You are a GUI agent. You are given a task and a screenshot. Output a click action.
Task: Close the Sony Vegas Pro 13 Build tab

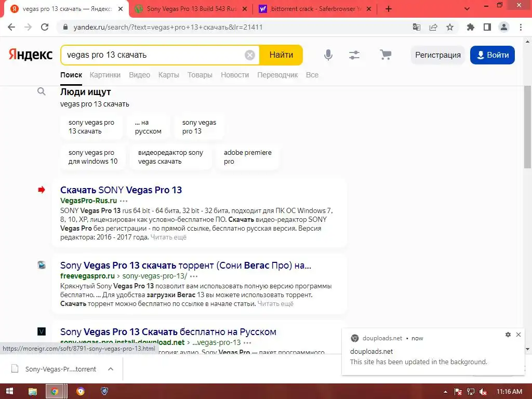point(245,9)
